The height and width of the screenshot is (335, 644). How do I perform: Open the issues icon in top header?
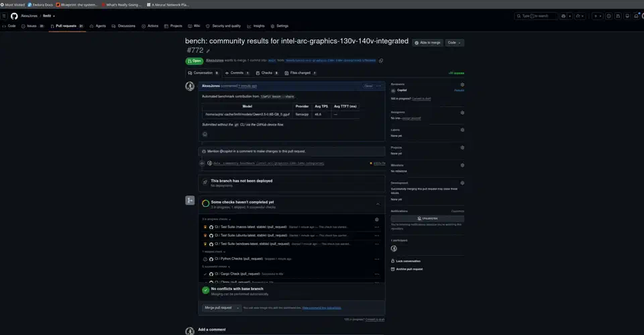(x=608, y=16)
